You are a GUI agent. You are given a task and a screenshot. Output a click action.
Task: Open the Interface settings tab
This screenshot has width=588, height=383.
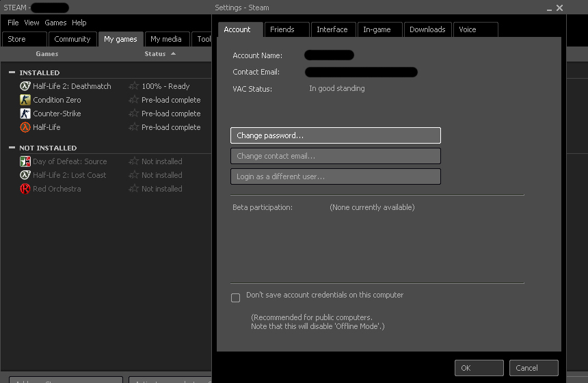pos(334,29)
